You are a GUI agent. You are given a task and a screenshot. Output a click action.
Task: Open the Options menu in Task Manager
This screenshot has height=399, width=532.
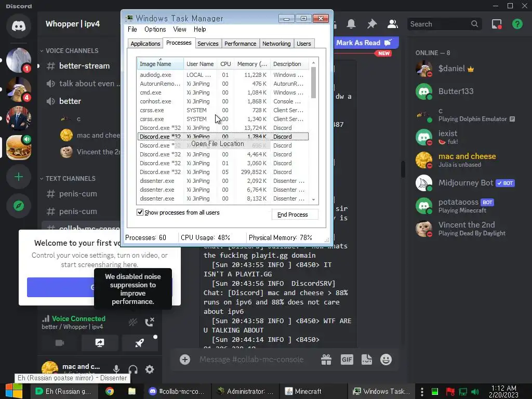[x=155, y=29]
